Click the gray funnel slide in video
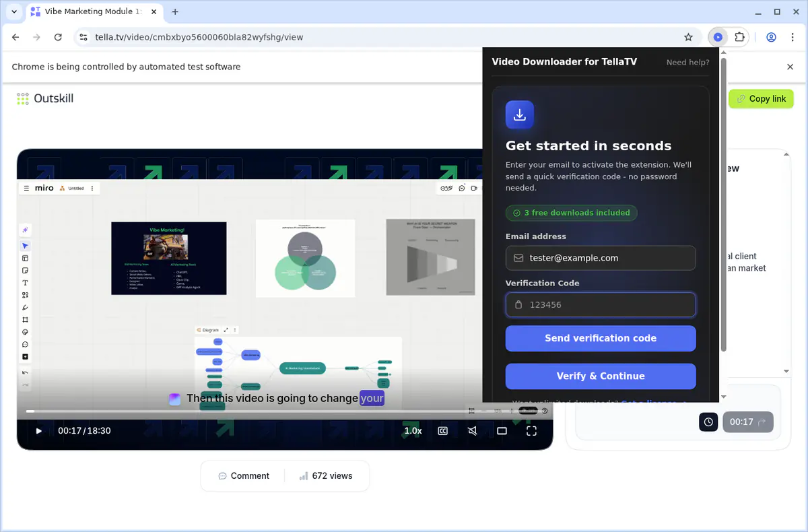Screen dimensions: 808x532 (432, 257)
